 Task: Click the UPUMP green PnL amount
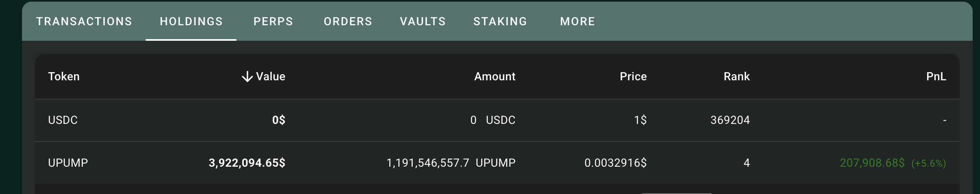(872, 163)
